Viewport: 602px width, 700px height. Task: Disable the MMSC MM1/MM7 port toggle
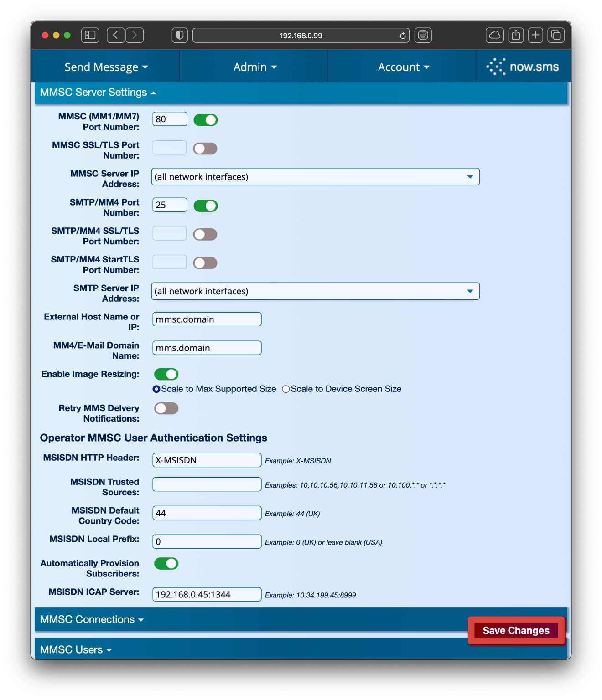point(205,119)
